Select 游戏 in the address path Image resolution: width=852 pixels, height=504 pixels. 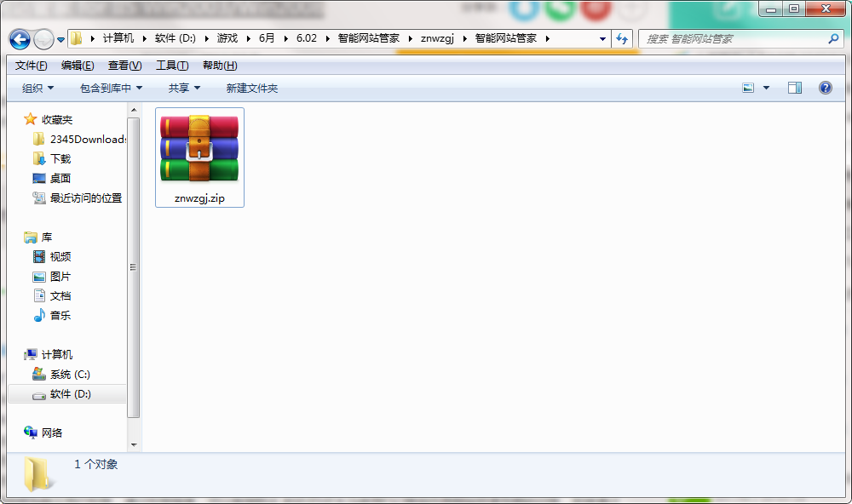(227, 38)
